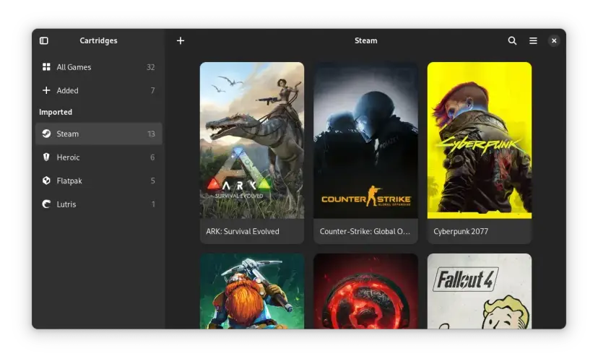Click the Steam count 13
This screenshot has height=364, width=598.
[x=151, y=134]
